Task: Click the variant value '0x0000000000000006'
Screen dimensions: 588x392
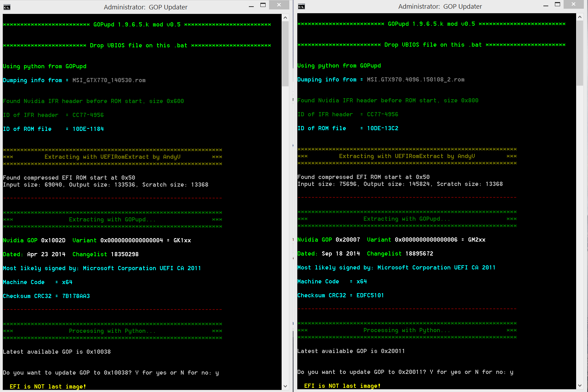Action: pyautogui.click(x=426, y=240)
